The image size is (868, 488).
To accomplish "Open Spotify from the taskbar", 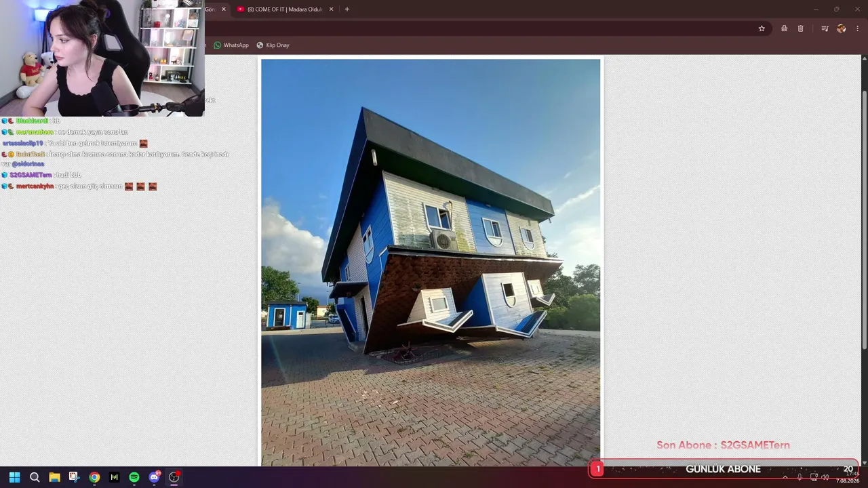I will [134, 477].
